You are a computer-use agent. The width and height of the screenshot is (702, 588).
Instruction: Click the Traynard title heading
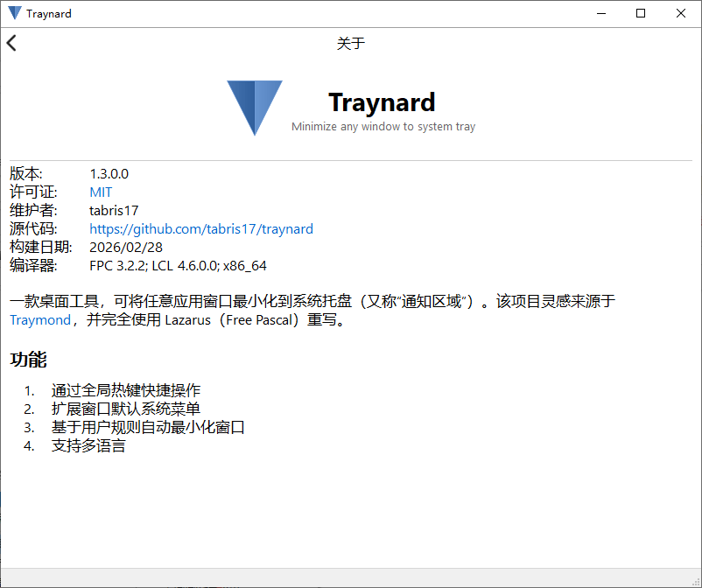tap(382, 101)
